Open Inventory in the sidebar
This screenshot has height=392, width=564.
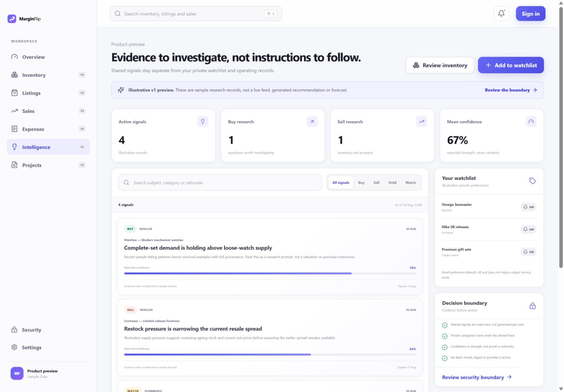pyautogui.click(x=48, y=75)
